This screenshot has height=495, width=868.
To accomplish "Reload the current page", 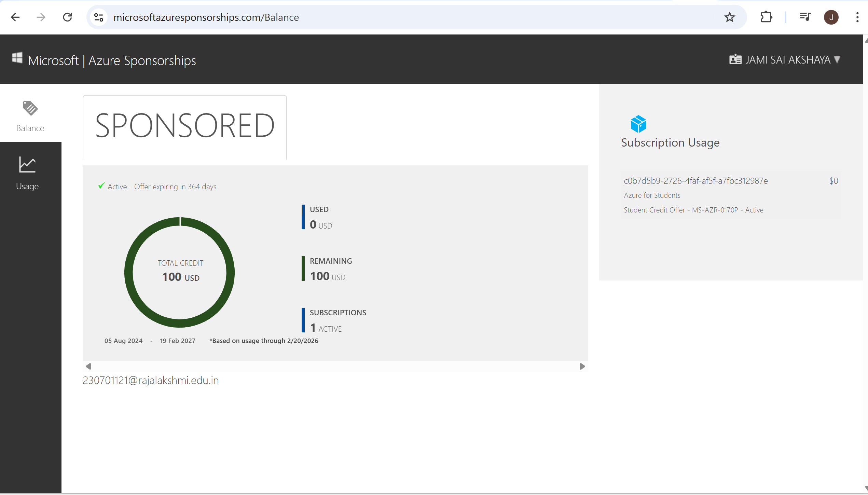I will (x=67, y=17).
